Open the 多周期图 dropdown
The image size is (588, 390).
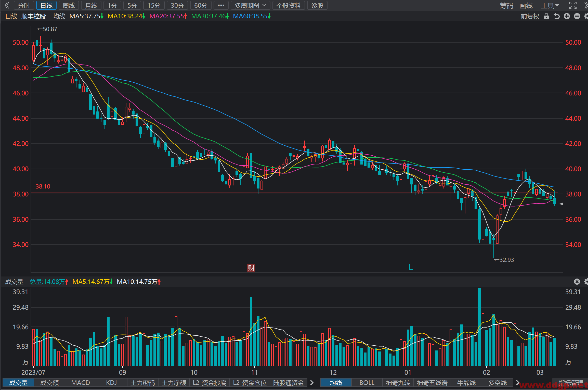(250, 5)
